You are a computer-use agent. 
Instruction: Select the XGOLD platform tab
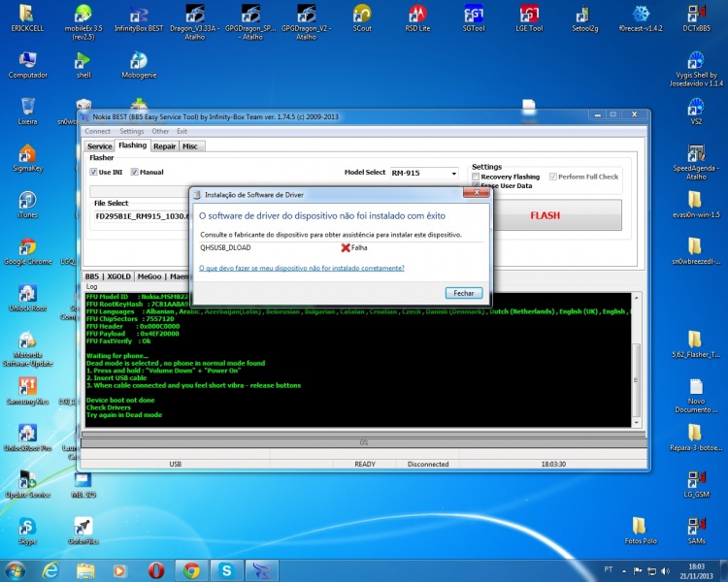pyautogui.click(x=118, y=276)
